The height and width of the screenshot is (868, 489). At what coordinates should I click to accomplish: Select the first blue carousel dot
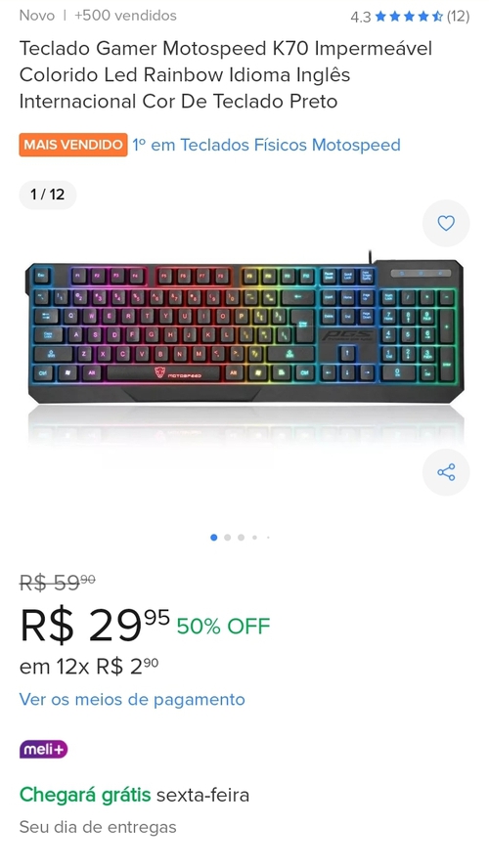pyautogui.click(x=214, y=538)
